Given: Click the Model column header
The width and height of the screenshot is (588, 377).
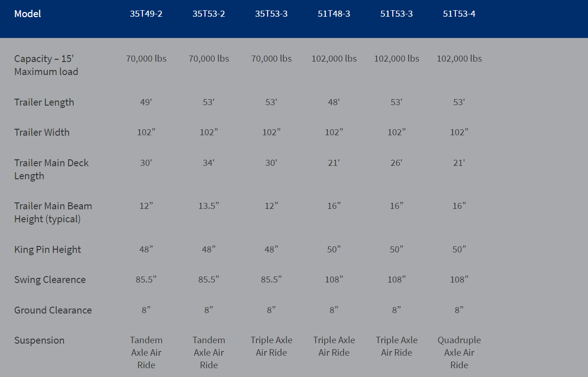Looking at the screenshot, I should pyautogui.click(x=27, y=14).
